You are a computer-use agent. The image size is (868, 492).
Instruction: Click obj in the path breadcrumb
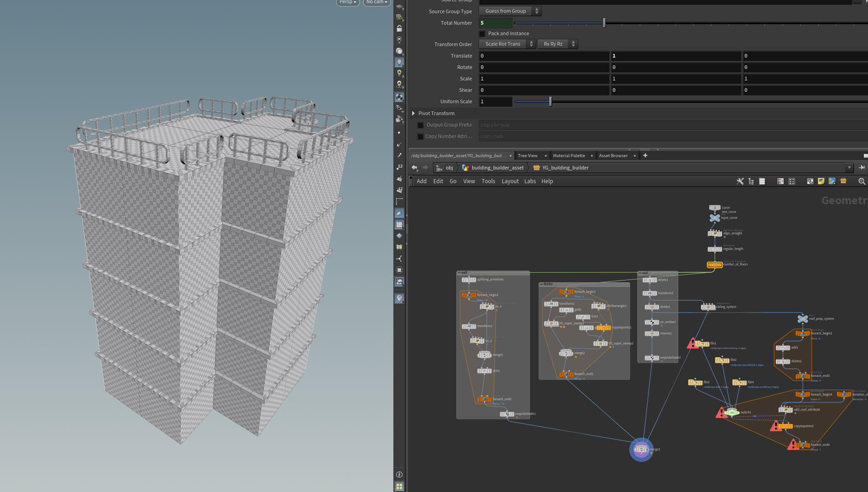449,168
